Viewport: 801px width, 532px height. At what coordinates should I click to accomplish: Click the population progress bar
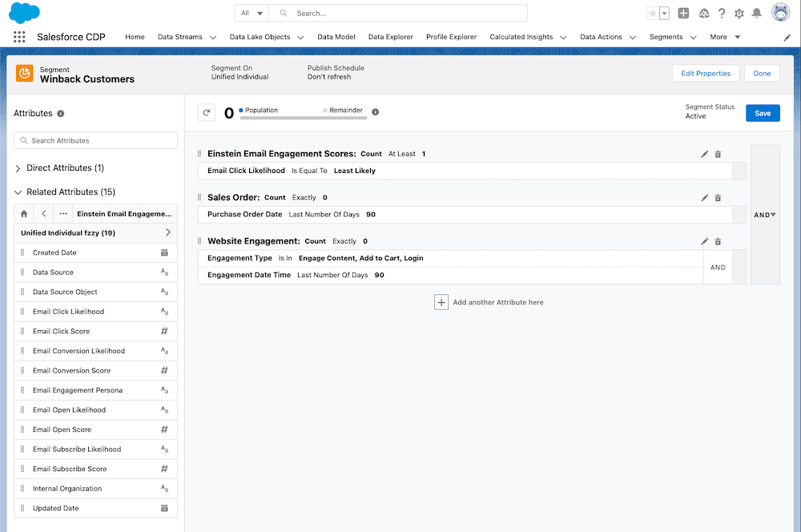(x=303, y=118)
